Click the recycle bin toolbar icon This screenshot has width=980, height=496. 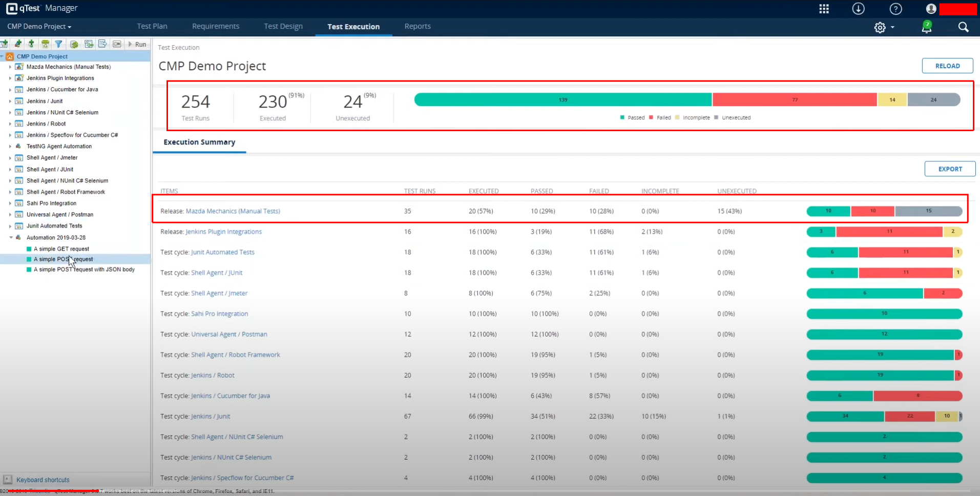(45, 44)
